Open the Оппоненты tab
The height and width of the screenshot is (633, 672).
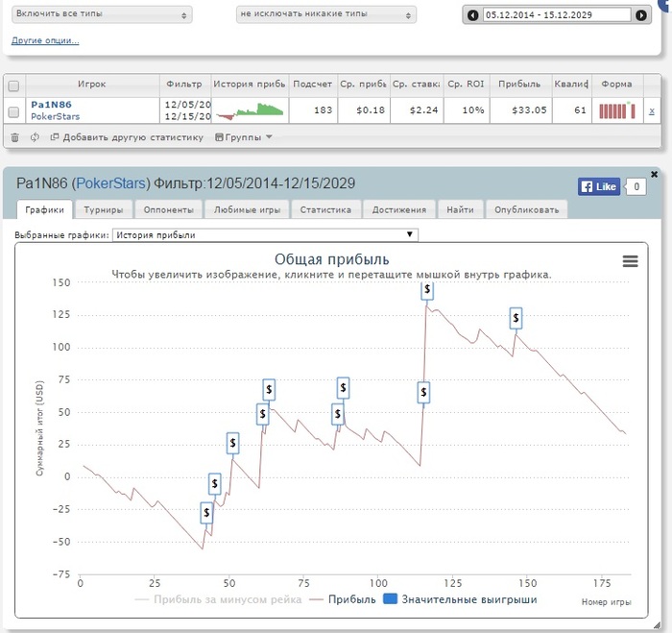(x=168, y=209)
